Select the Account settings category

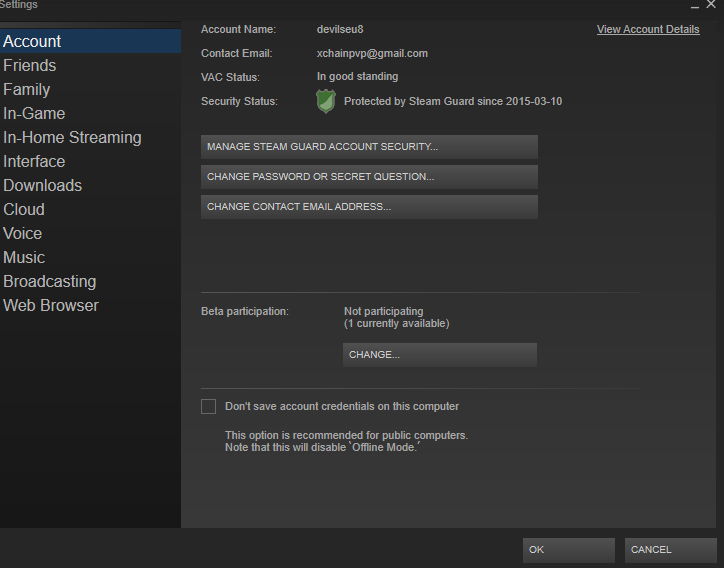pos(90,41)
